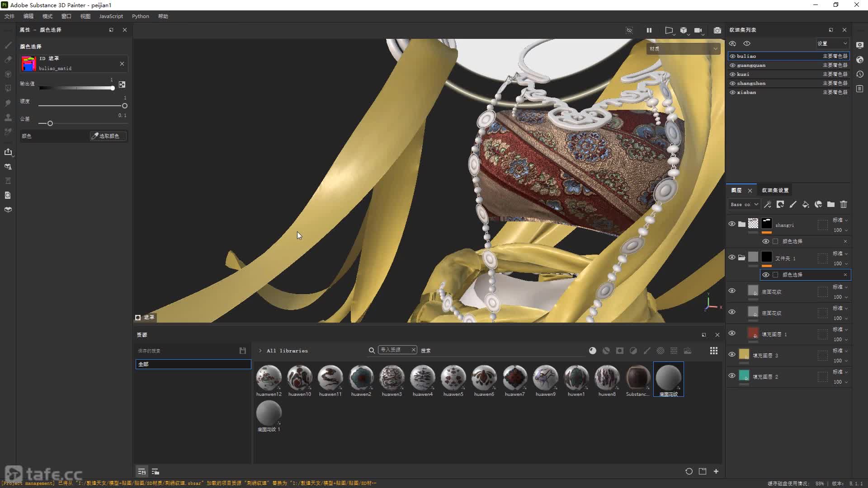Open the 文件 menu
Screen dimensions: 868x488
(x=9, y=16)
